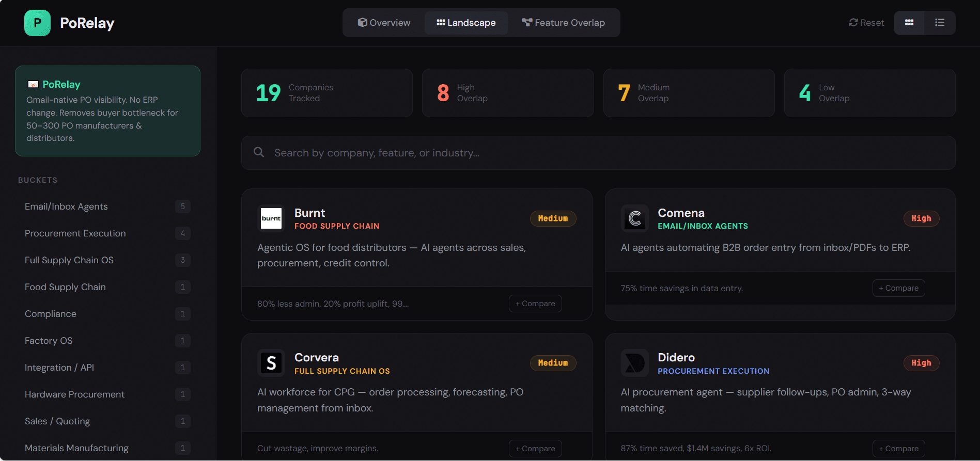Switch to grid view icon
The height and width of the screenshot is (461, 980).
[909, 23]
